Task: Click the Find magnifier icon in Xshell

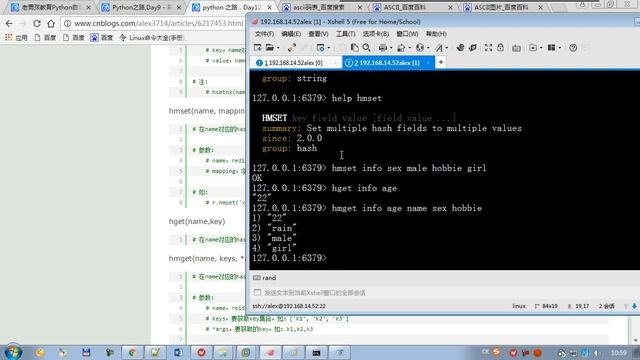Action: click(367, 48)
